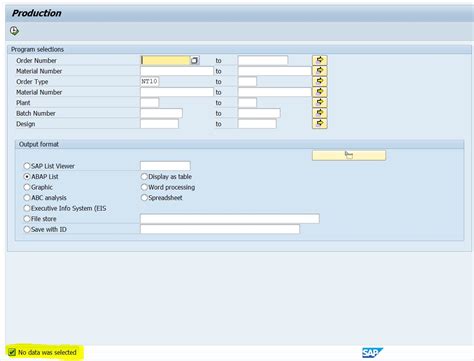Click the Order Type label
The width and height of the screenshot is (474, 361).
coord(32,82)
